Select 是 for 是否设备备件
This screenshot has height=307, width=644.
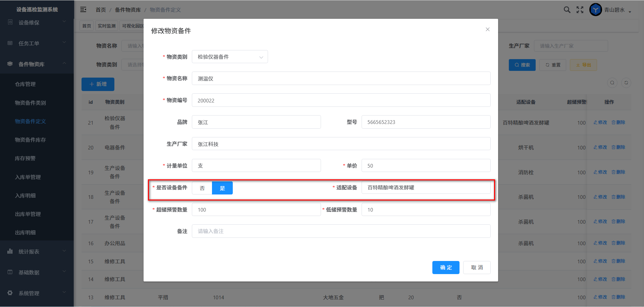tap(222, 188)
